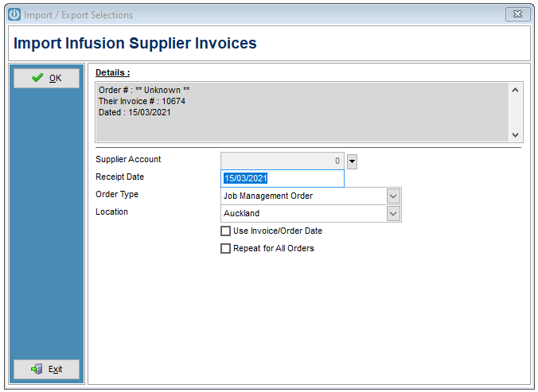The height and width of the screenshot is (392, 538).
Task: Click the Details scroll down arrow
Action: click(x=515, y=134)
